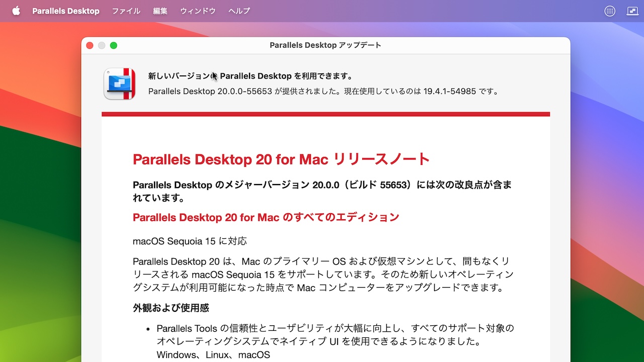Open the 編集 menu
Image resolution: width=644 pixels, height=362 pixels.
click(x=160, y=11)
